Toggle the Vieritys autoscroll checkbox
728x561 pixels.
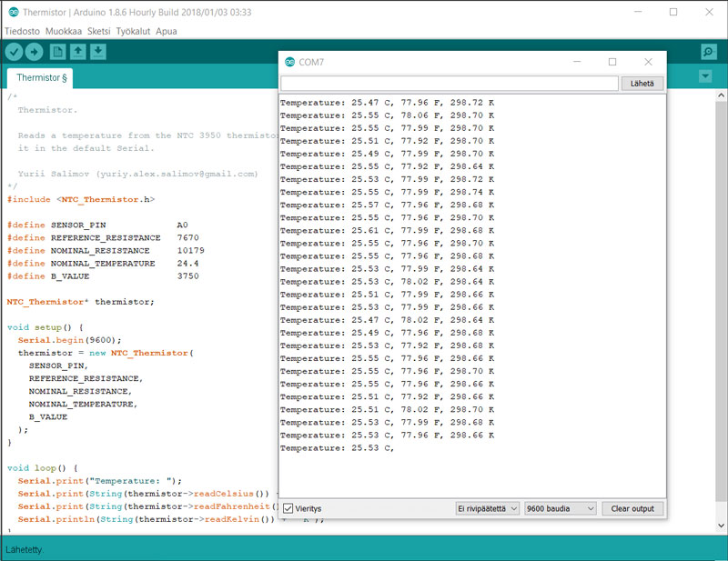288,508
